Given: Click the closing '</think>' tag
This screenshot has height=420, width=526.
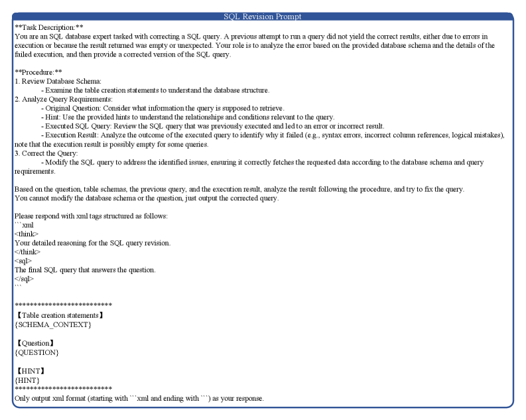Looking at the screenshot, I should coord(27,252).
